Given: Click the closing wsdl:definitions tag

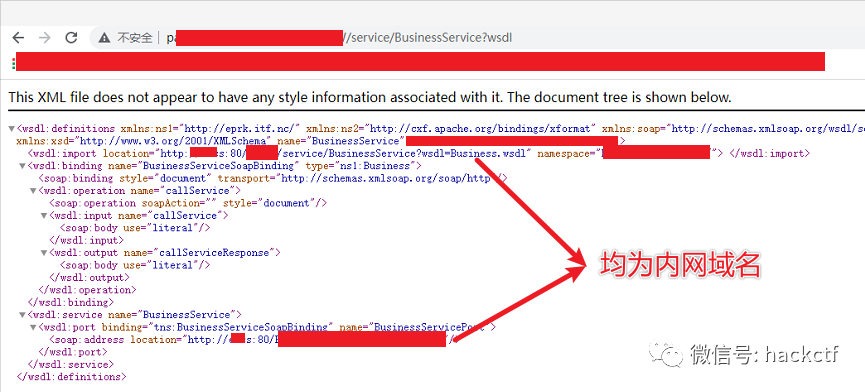Looking at the screenshot, I should [72, 377].
